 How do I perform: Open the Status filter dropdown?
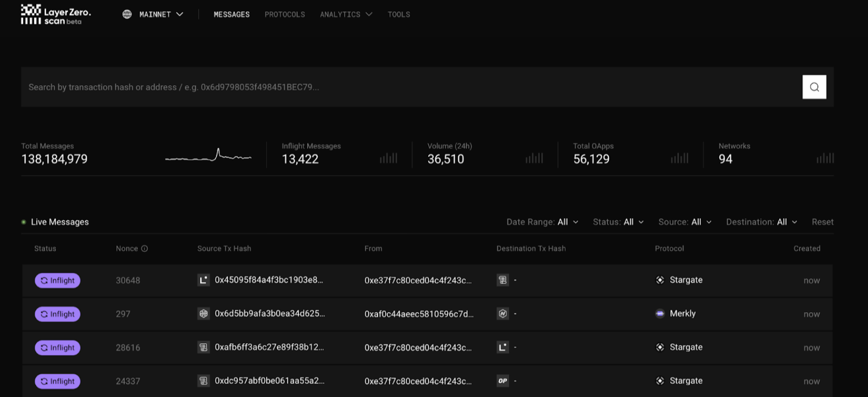pos(618,222)
